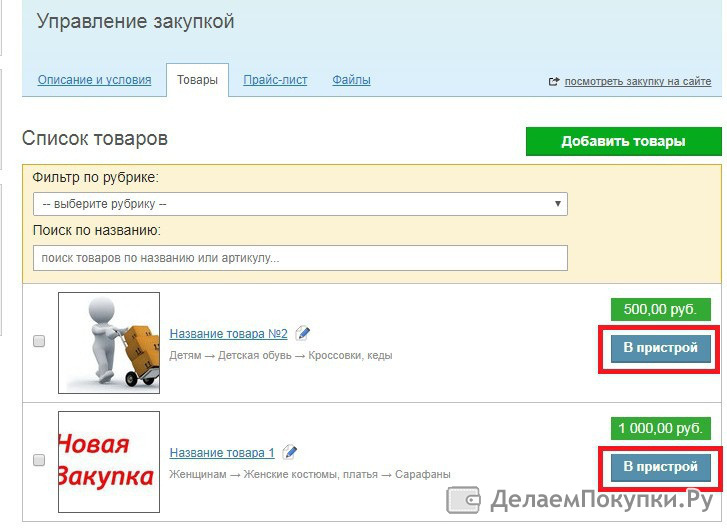Click the delivery man thumbnail image
The image size is (727, 529).
tap(109, 342)
